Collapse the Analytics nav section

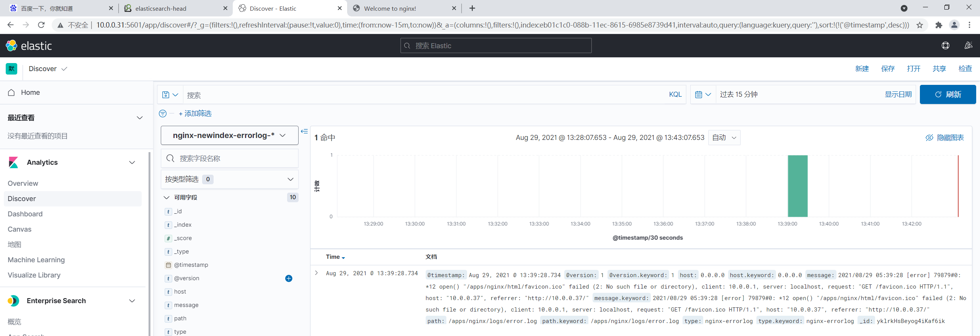pyautogui.click(x=132, y=162)
